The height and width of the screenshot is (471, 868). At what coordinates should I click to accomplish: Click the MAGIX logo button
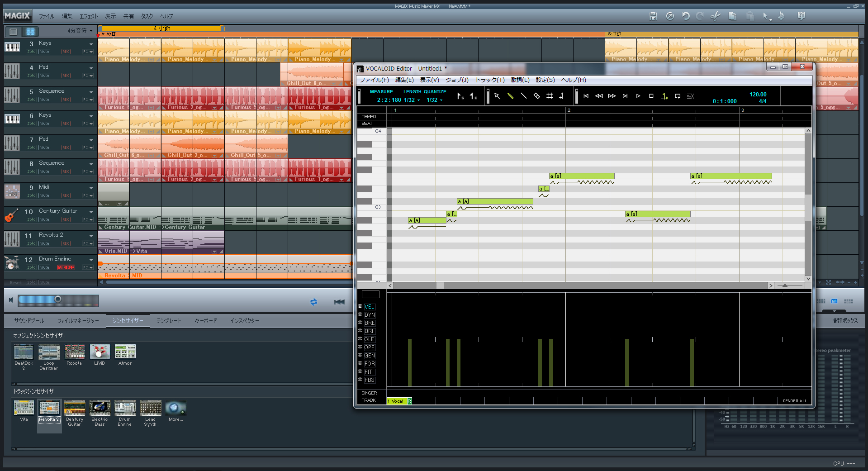pos(17,16)
